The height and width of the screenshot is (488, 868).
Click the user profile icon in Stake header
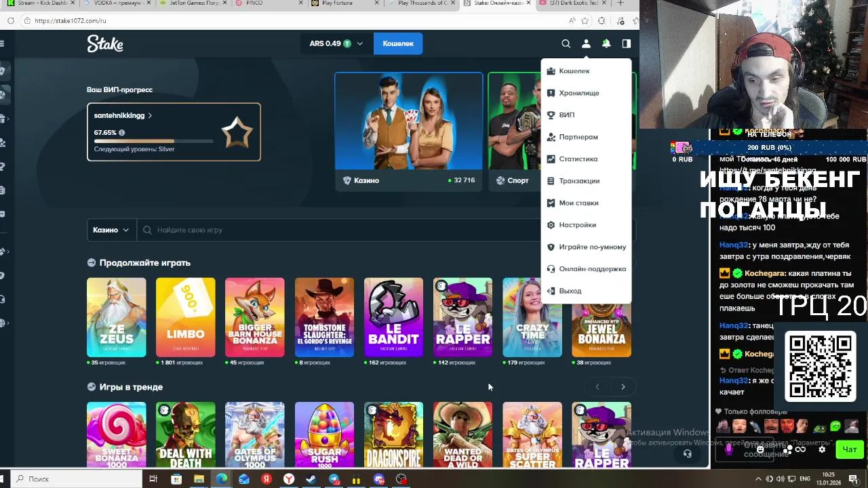tap(586, 43)
